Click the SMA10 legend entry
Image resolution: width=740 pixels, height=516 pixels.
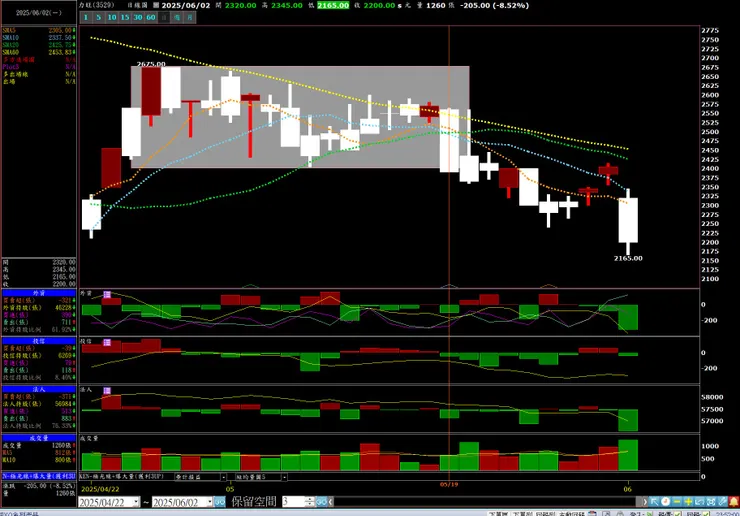[x=39, y=37]
